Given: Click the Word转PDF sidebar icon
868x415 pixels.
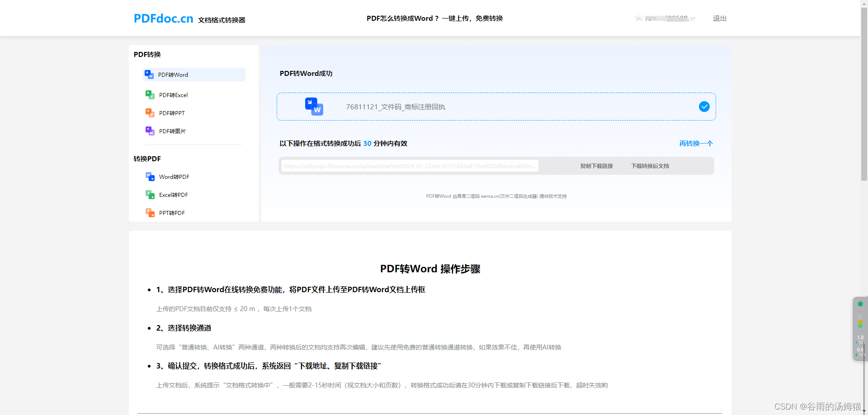Looking at the screenshot, I should [x=150, y=177].
